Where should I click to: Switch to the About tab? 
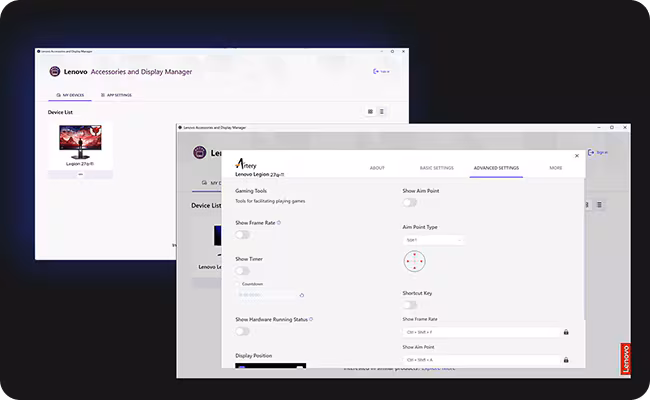pos(377,168)
